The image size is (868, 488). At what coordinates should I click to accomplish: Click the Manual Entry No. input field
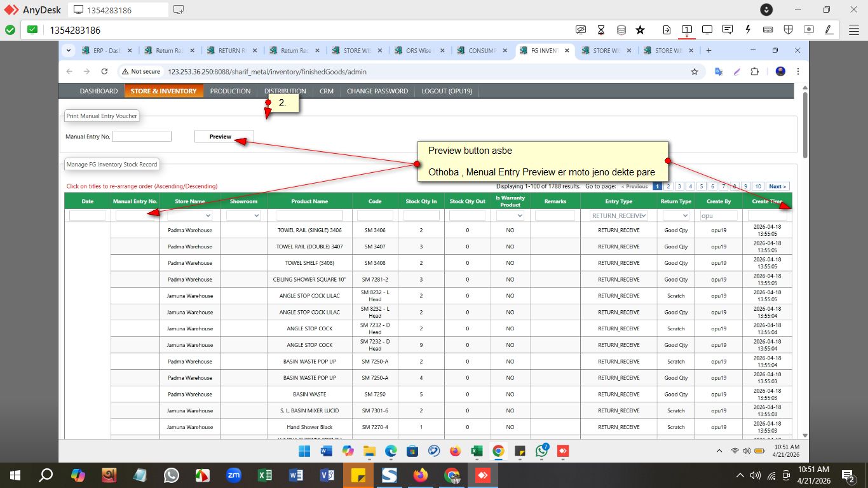[142, 137]
